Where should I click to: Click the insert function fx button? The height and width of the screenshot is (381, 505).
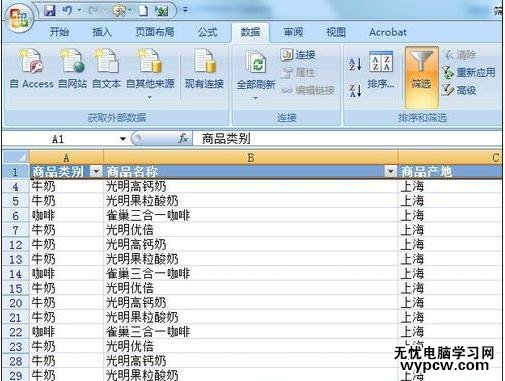click(183, 139)
